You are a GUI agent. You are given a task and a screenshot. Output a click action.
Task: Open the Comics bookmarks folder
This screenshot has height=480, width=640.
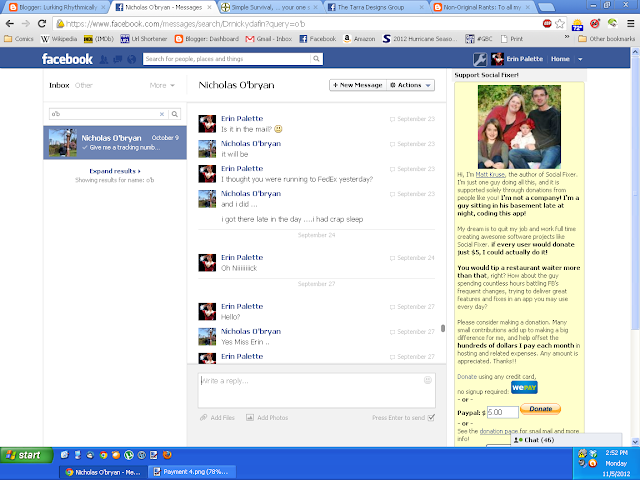19,39
